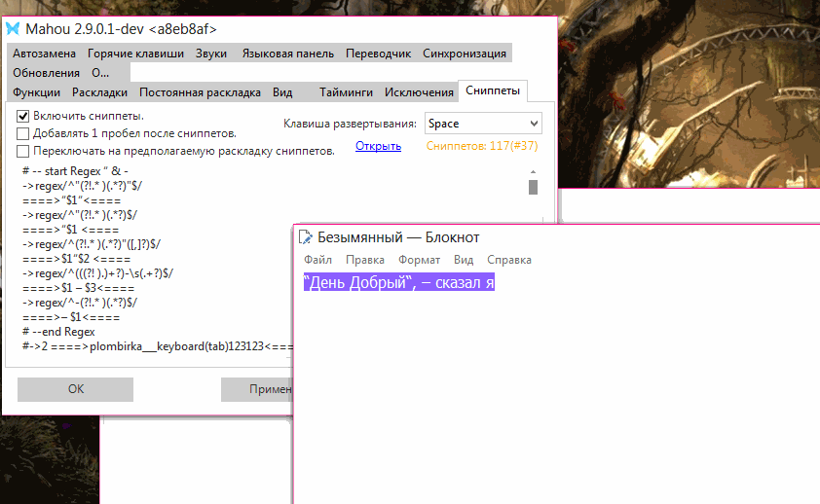The width and height of the screenshot is (820, 504).
Task: Click inside the snippets text editor on # --end Regex
Action: point(58,332)
